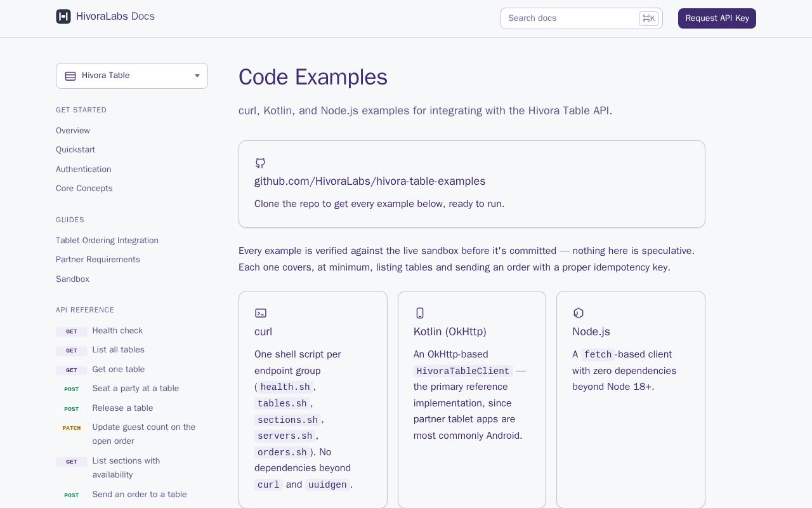
Task: Click the uuidgen code snippet
Action: 327,485
